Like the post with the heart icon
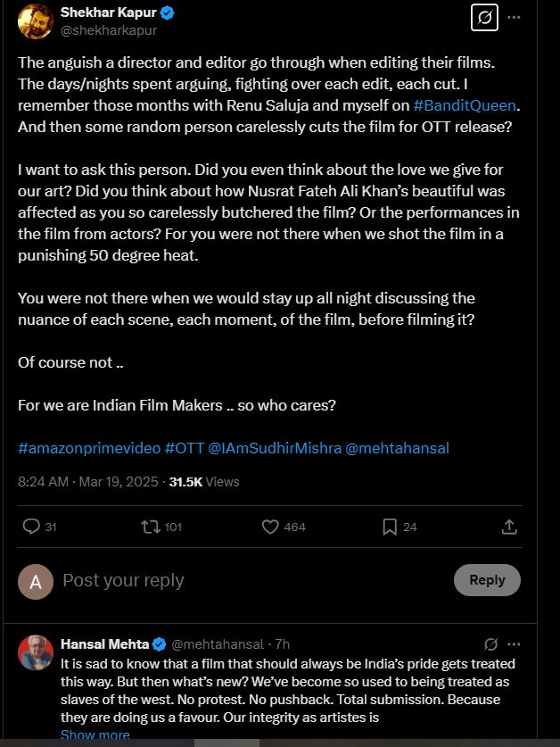This screenshot has width=560, height=747. point(271,527)
